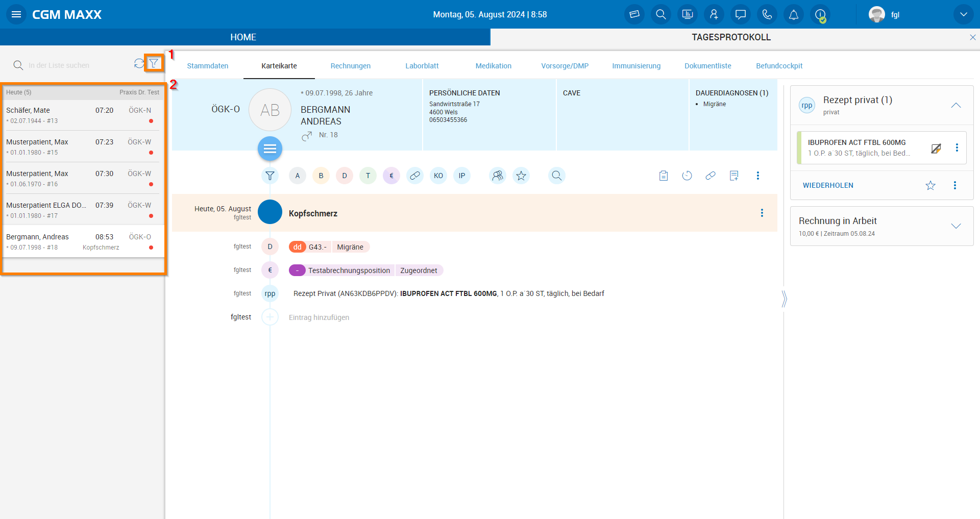The width and height of the screenshot is (980, 519).
Task: Open the Laborblatt tab
Action: (422, 66)
